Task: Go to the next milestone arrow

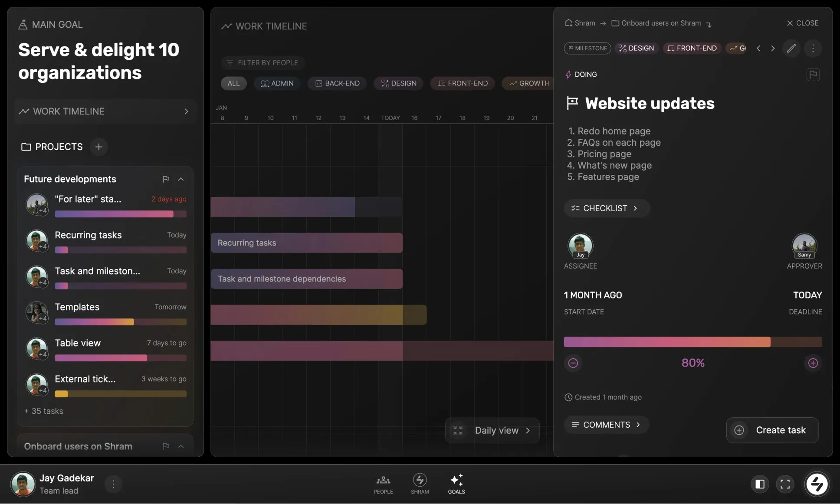Action: 773,48
